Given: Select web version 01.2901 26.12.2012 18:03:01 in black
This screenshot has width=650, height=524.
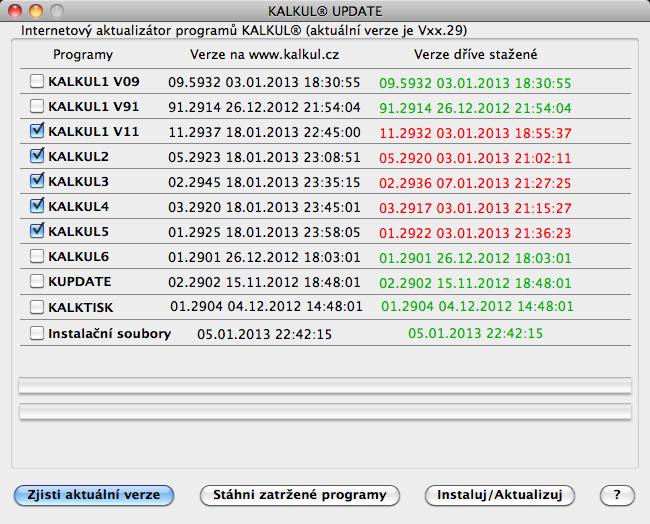Looking at the screenshot, I should coord(264,257).
